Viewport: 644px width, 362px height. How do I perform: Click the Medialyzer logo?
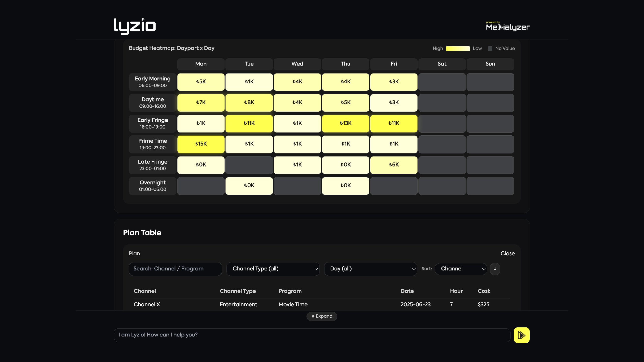[x=508, y=26]
